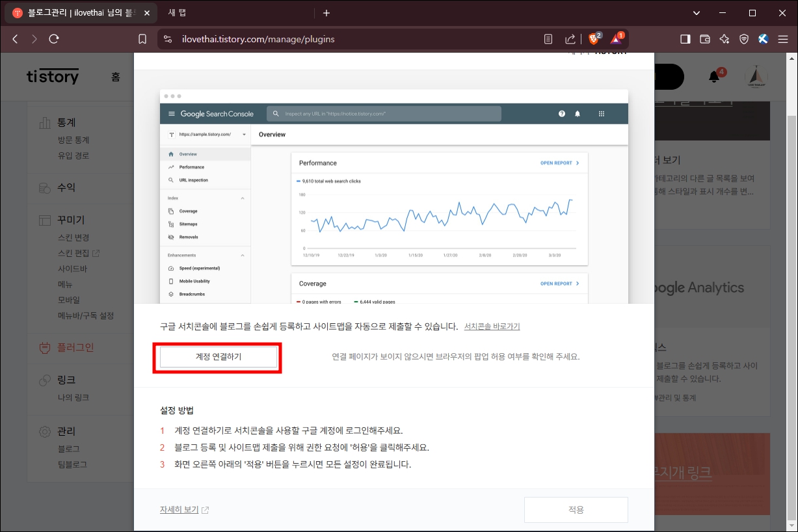
Task: Open 방문 통계 in the sidebar
Action: [73, 140]
